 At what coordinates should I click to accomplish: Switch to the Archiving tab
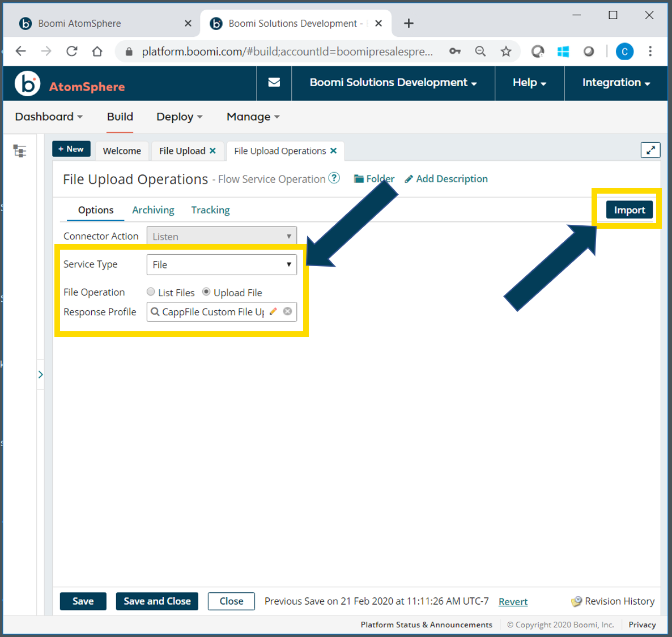click(152, 210)
